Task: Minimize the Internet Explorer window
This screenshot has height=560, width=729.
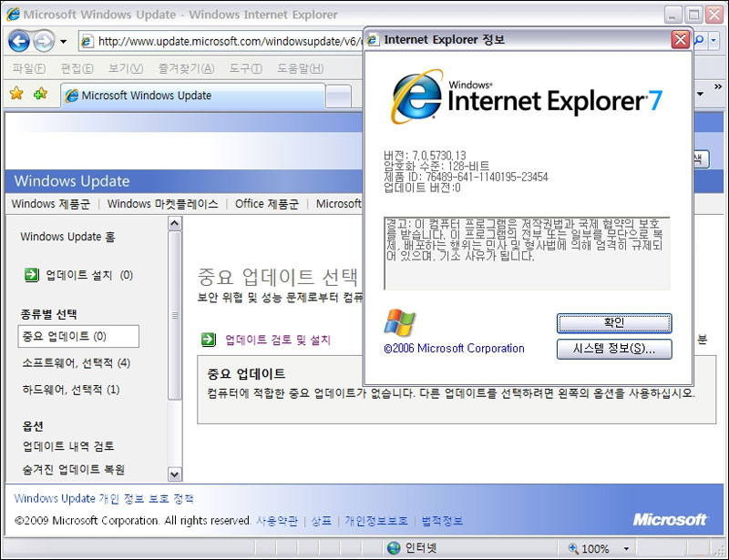Action: coord(673,15)
